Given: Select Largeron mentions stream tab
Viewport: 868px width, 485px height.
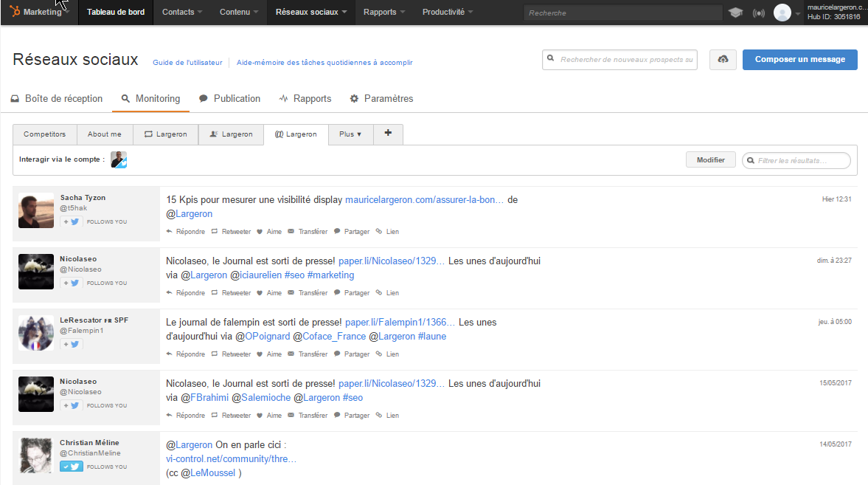Looking at the screenshot, I should [x=296, y=134].
